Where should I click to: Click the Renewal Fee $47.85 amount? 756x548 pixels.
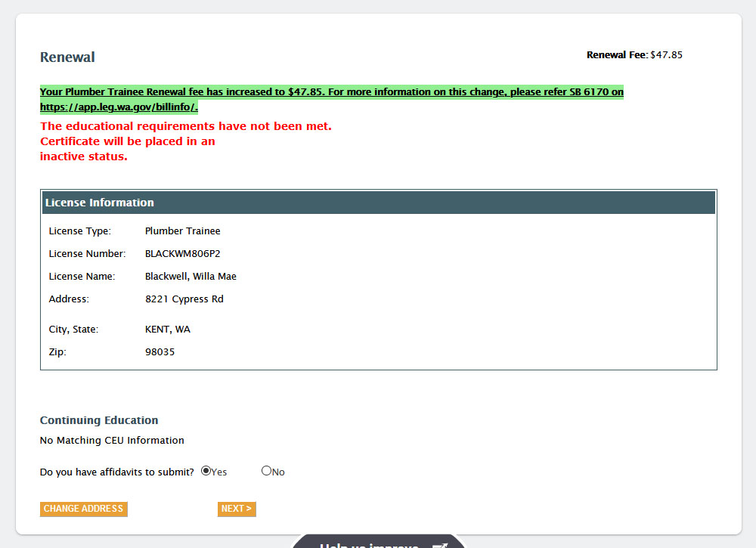click(x=666, y=55)
